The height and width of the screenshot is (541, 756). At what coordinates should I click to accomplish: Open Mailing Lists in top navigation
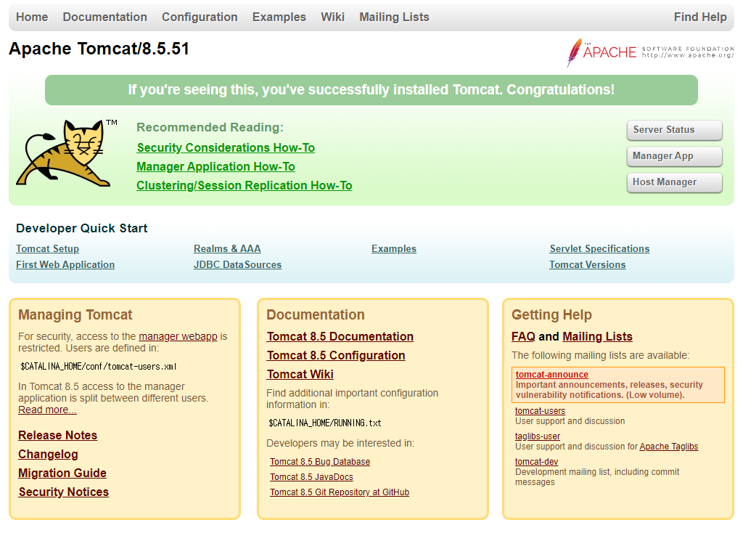394,17
